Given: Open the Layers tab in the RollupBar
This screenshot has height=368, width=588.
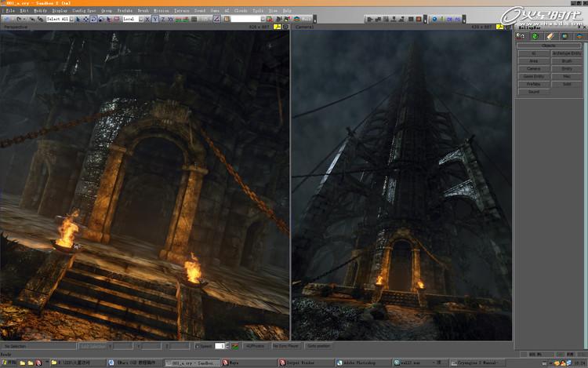Looking at the screenshot, I should click(x=579, y=36).
